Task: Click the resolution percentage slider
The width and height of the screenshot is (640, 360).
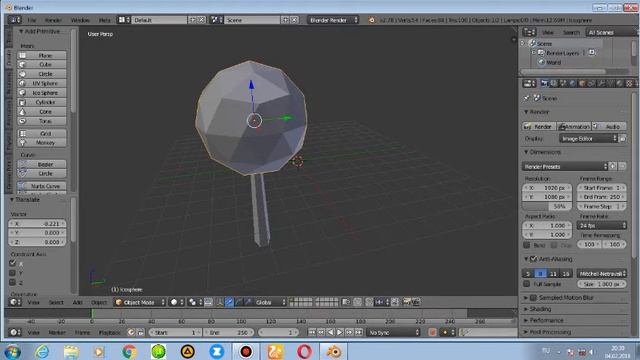Action: click(x=547, y=207)
